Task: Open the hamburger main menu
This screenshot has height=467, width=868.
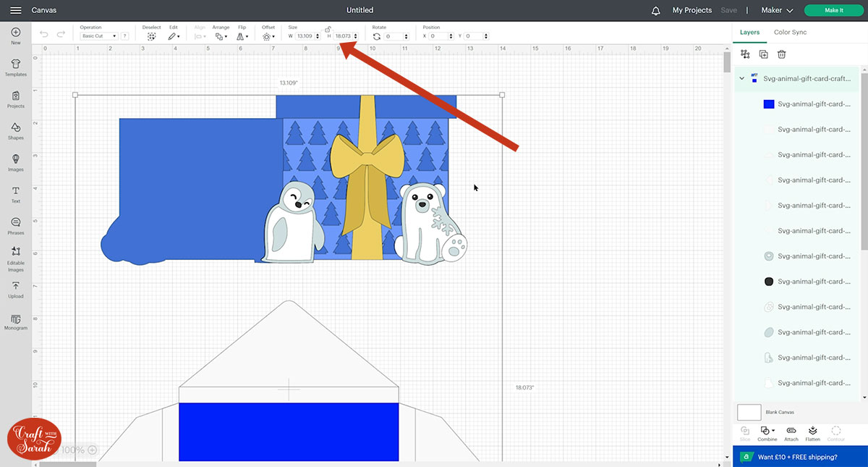Action: coord(15,11)
